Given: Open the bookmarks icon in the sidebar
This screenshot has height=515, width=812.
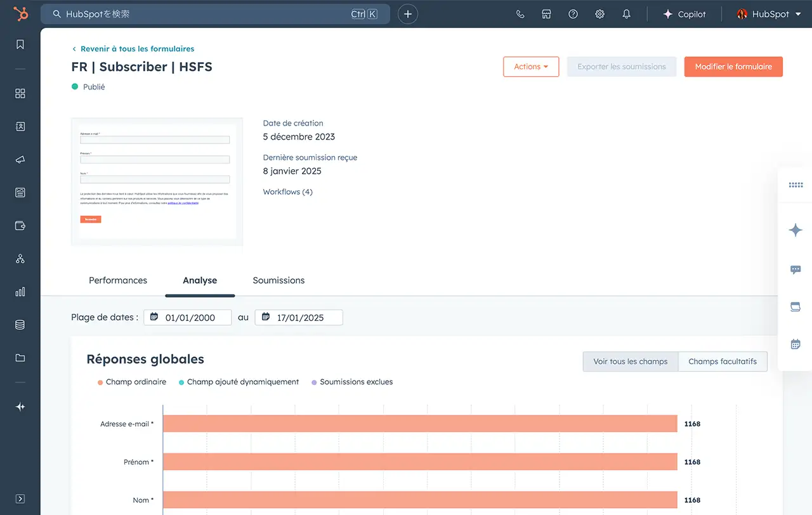Looking at the screenshot, I should (20, 44).
